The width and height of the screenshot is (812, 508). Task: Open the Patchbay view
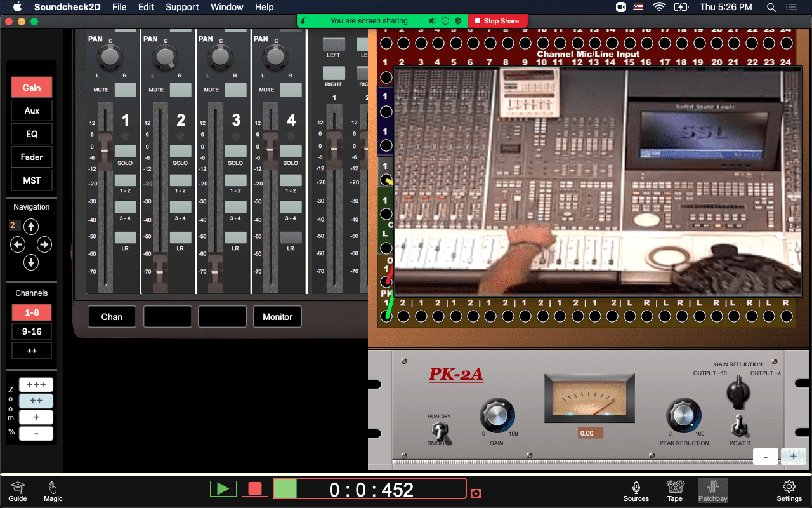click(712, 490)
